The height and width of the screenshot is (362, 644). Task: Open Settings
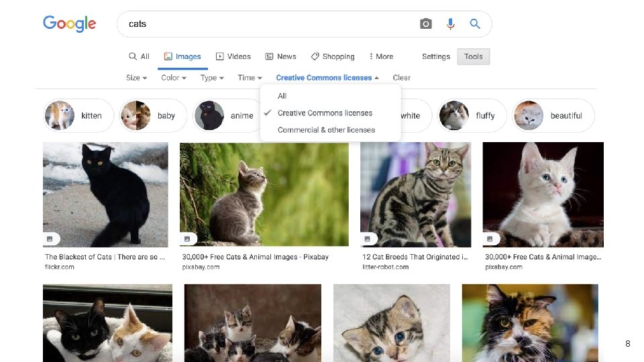[x=436, y=56]
